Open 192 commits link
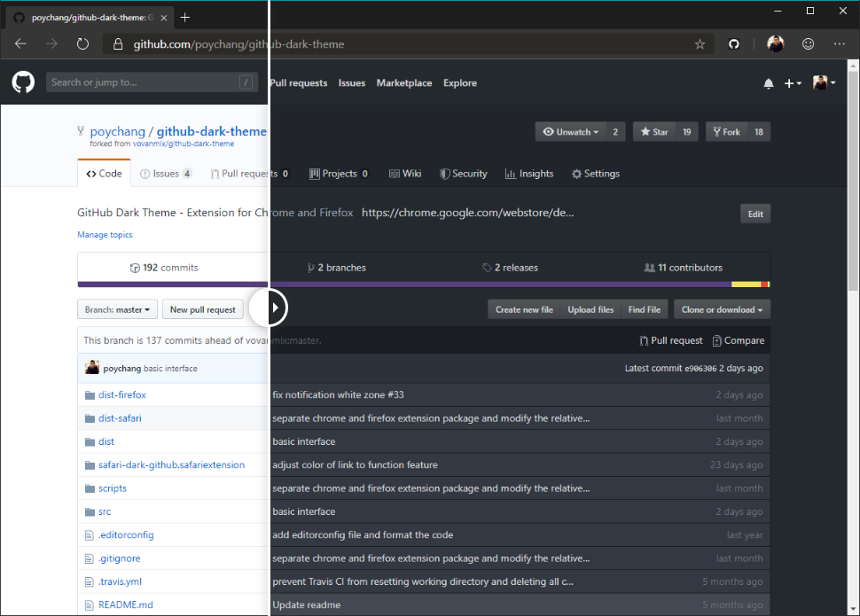This screenshot has height=616, width=860. point(164,268)
